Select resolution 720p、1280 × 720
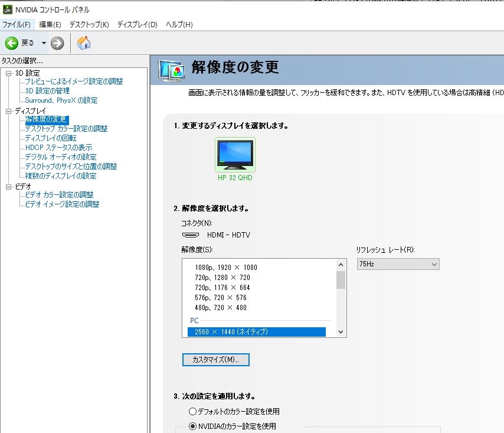This screenshot has height=433, width=504. click(222, 277)
